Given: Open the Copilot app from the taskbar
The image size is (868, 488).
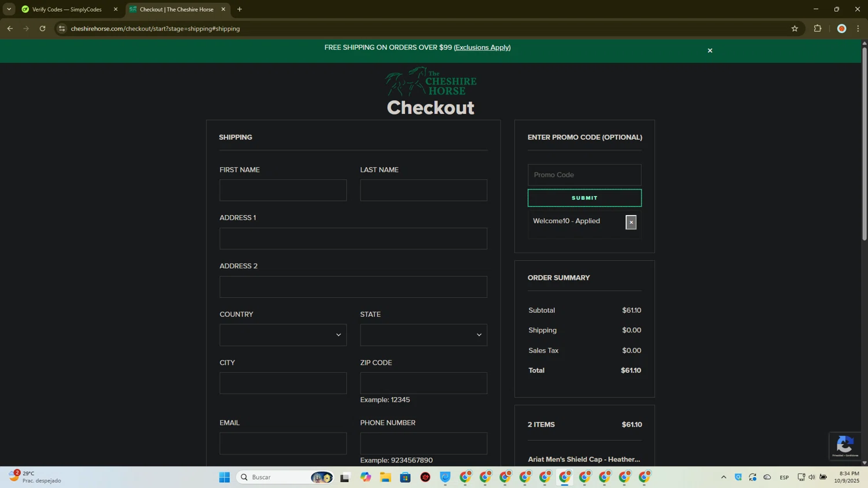Looking at the screenshot, I should tap(366, 477).
